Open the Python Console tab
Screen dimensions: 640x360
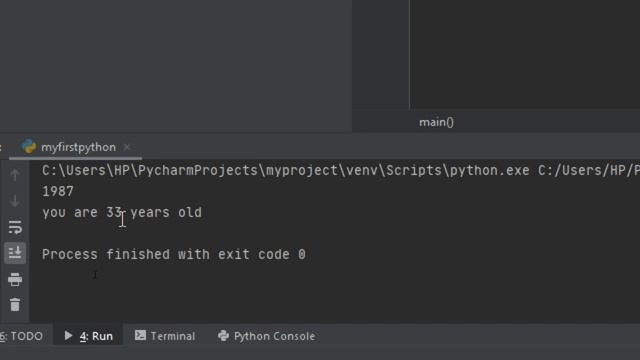[x=267, y=336]
